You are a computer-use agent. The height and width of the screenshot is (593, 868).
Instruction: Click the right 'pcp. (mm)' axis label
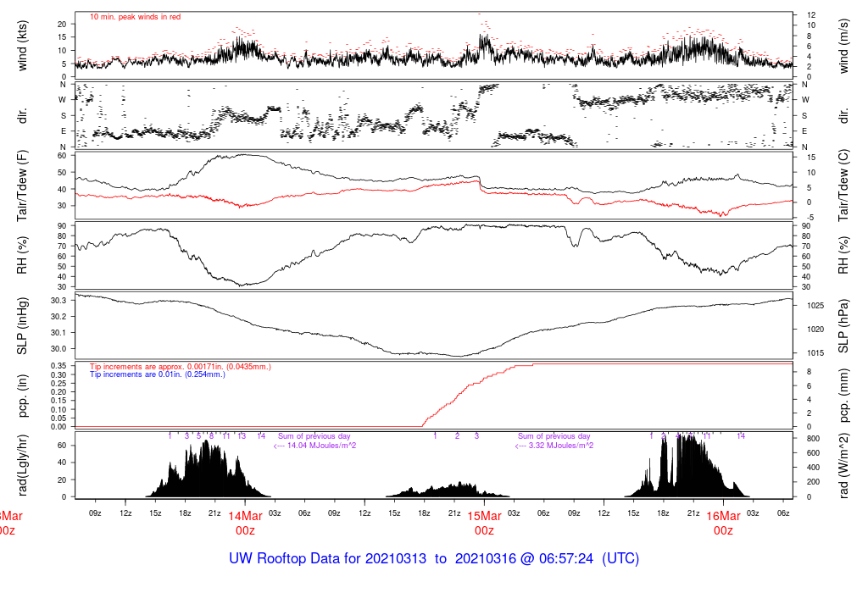[843, 395]
